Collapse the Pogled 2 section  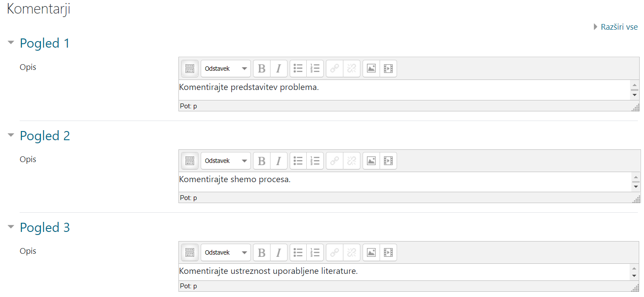[x=11, y=135]
